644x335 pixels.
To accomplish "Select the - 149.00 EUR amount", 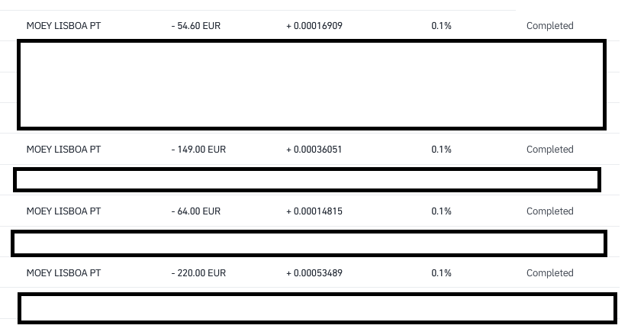I will tap(198, 150).
